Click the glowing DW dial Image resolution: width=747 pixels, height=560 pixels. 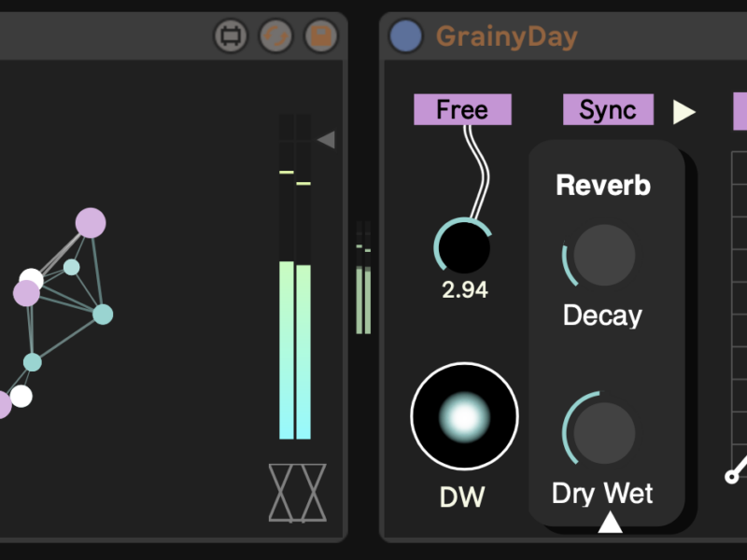(464, 415)
